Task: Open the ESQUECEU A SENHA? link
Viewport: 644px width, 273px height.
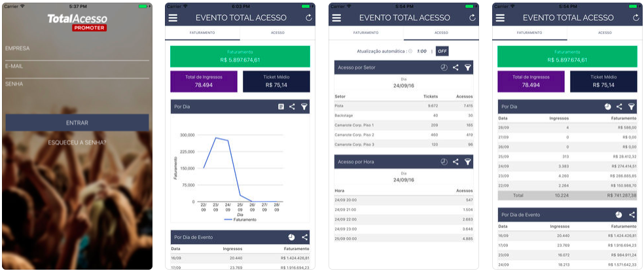Action: tap(77, 143)
